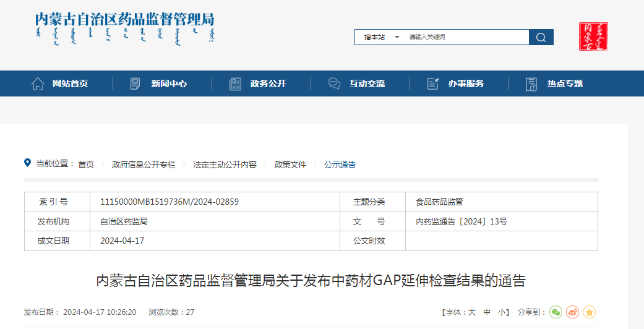Screen dimensions: 644x329
Task: Click the location pin icon near 当前位置
Action: point(27,163)
